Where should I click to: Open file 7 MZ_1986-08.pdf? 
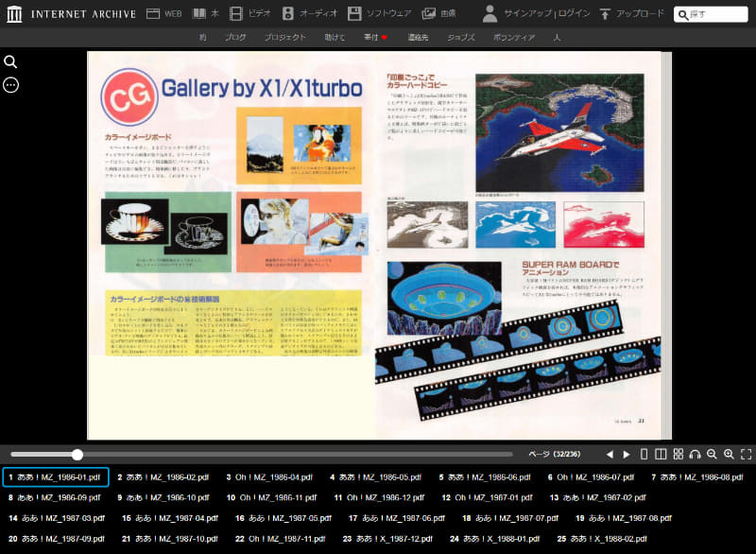coord(697,477)
